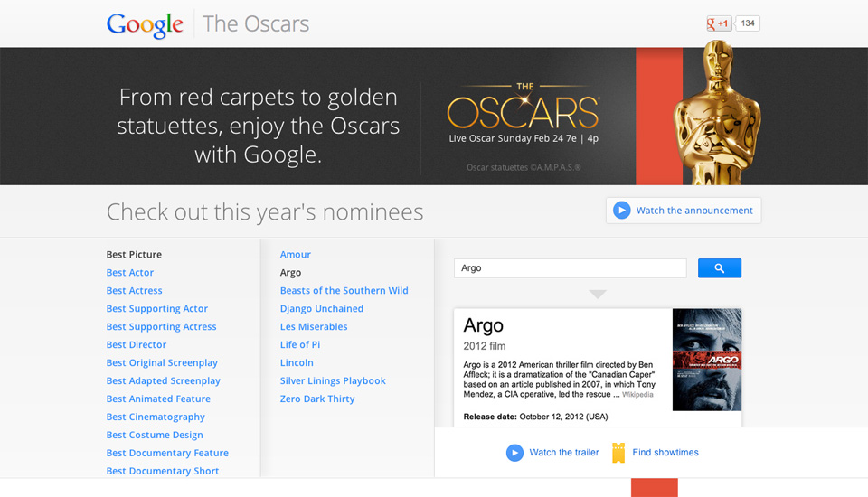The height and width of the screenshot is (497, 868).
Task: Click the yellow ticket showtimes icon
Action: pyautogui.click(x=618, y=453)
